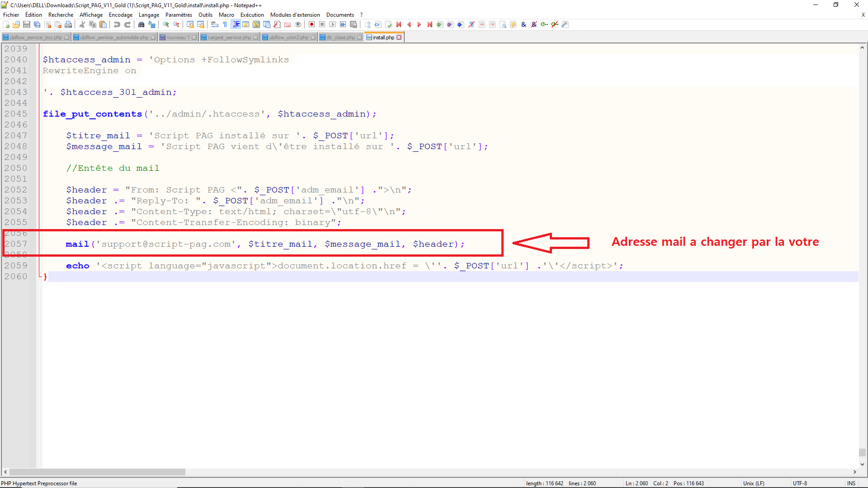
Task: Close the install.php tab
Action: (x=399, y=38)
